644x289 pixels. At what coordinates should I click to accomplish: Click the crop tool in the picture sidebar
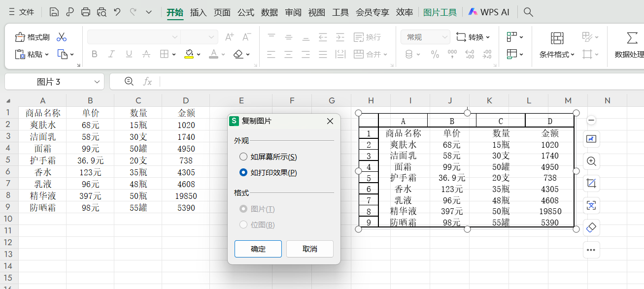[591, 183]
